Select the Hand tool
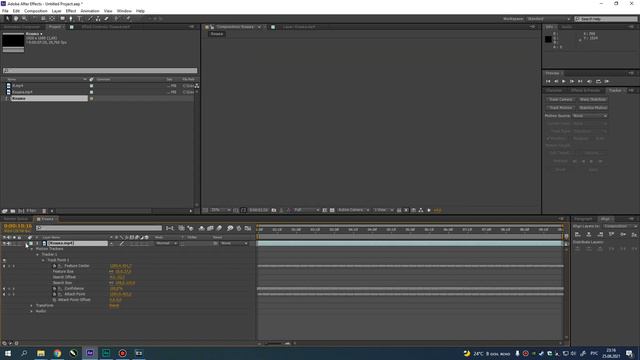This screenshot has width=640, height=360. point(16,19)
